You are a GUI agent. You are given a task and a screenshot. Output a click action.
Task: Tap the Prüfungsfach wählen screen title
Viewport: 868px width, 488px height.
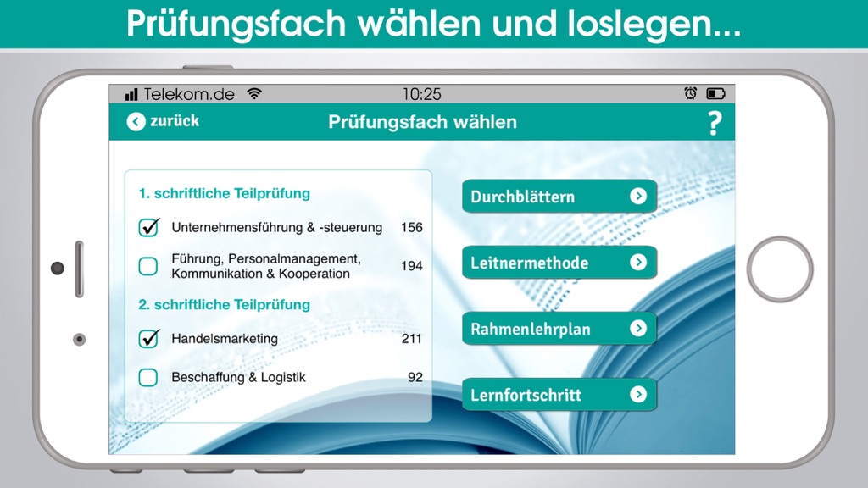(x=422, y=122)
